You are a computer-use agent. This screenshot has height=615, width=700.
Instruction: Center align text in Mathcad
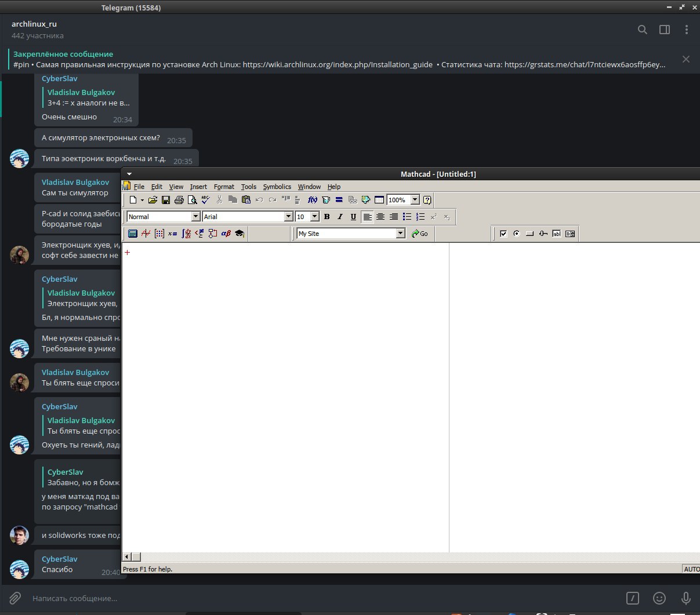tap(380, 217)
